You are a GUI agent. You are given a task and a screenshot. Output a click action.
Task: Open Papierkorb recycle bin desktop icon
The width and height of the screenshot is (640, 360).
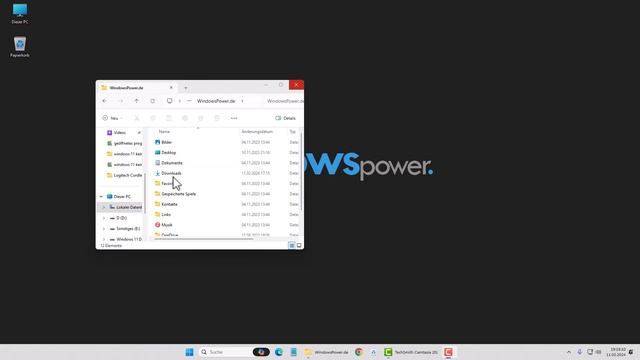click(x=20, y=47)
